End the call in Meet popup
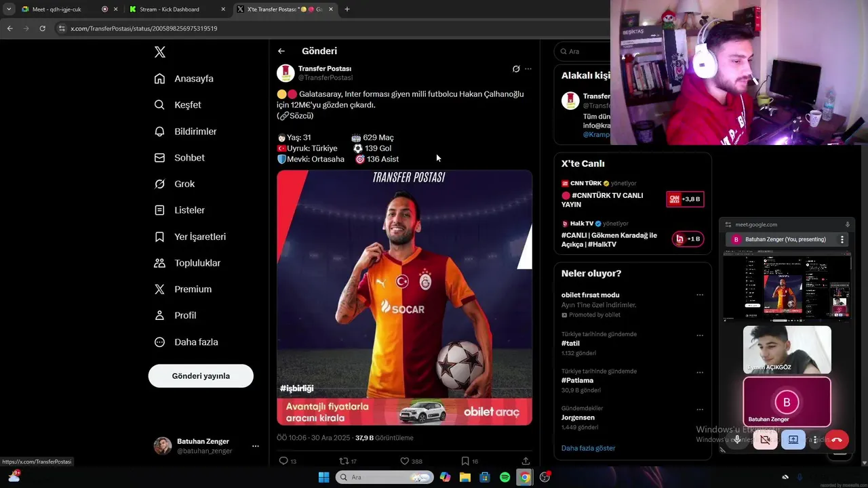868x488 pixels. tap(837, 440)
